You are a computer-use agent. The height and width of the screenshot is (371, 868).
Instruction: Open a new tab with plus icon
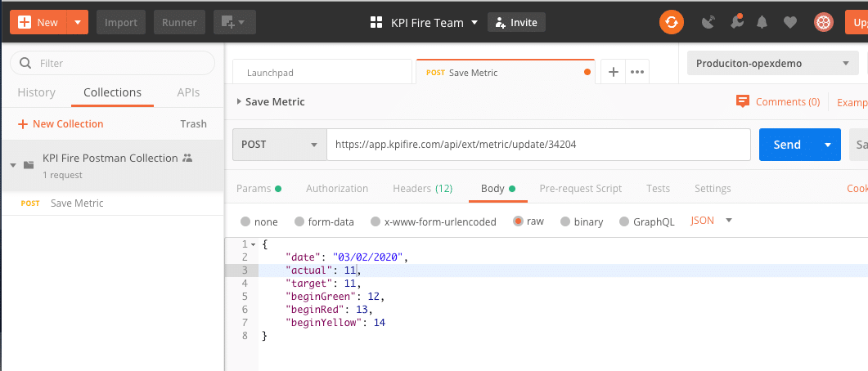coord(613,72)
